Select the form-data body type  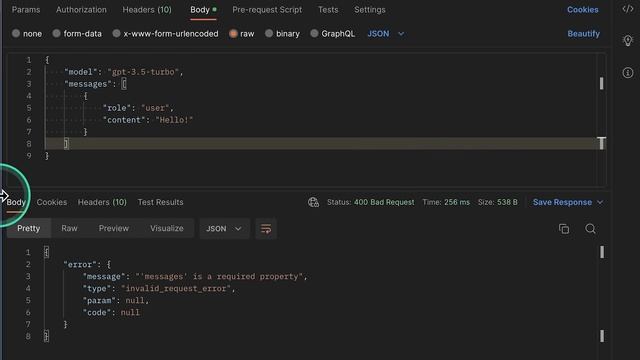tap(77, 34)
